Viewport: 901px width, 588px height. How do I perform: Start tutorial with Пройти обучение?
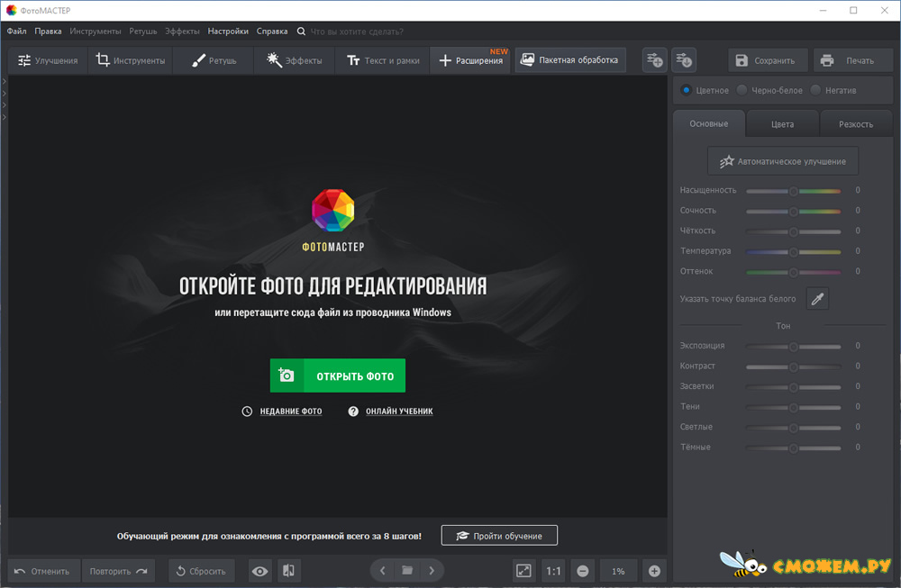[499, 536]
